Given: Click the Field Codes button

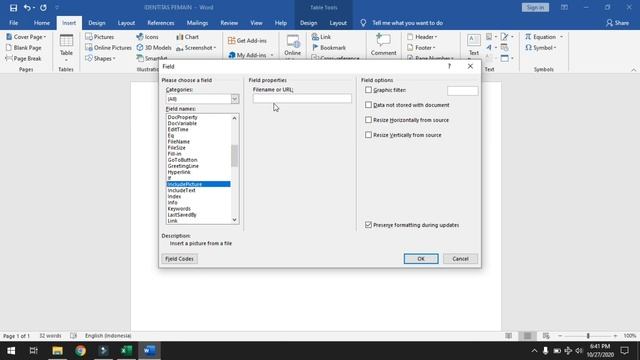Looking at the screenshot, I should coord(180,259).
